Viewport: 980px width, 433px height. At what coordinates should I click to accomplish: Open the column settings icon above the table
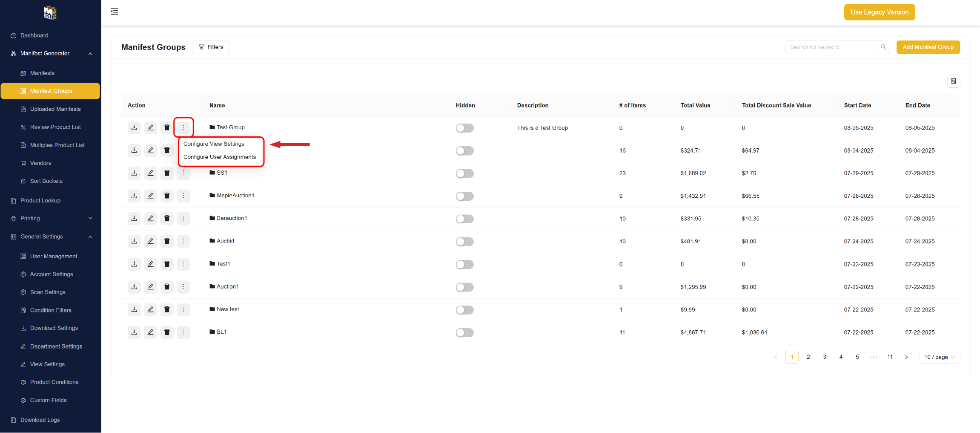click(x=953, y=81)
